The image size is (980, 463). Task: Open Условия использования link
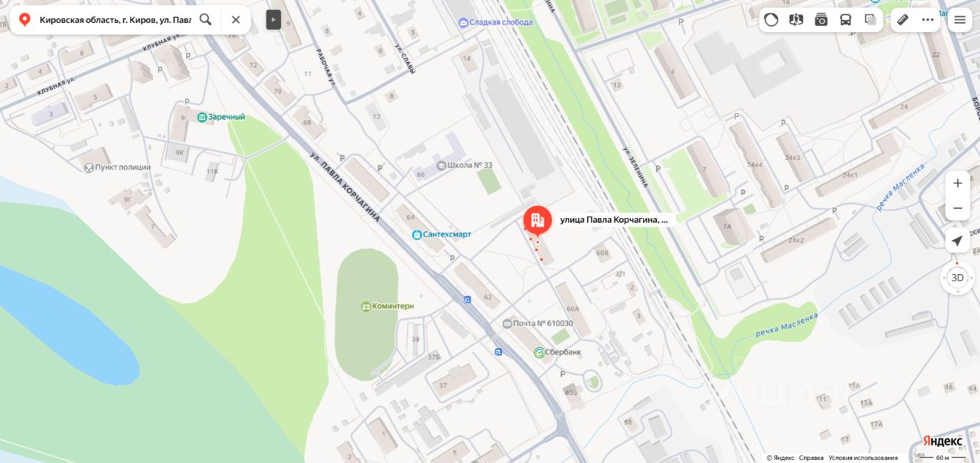point(863,458)
